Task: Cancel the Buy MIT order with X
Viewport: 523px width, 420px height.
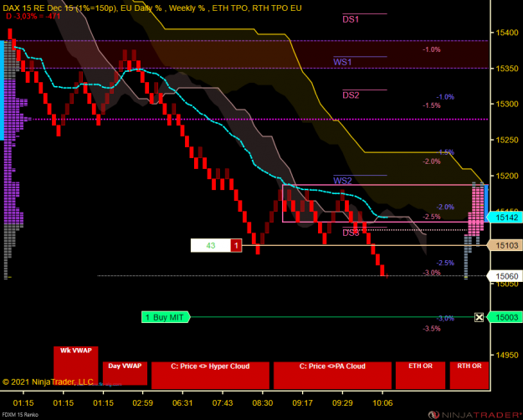Action: point(479,317)
